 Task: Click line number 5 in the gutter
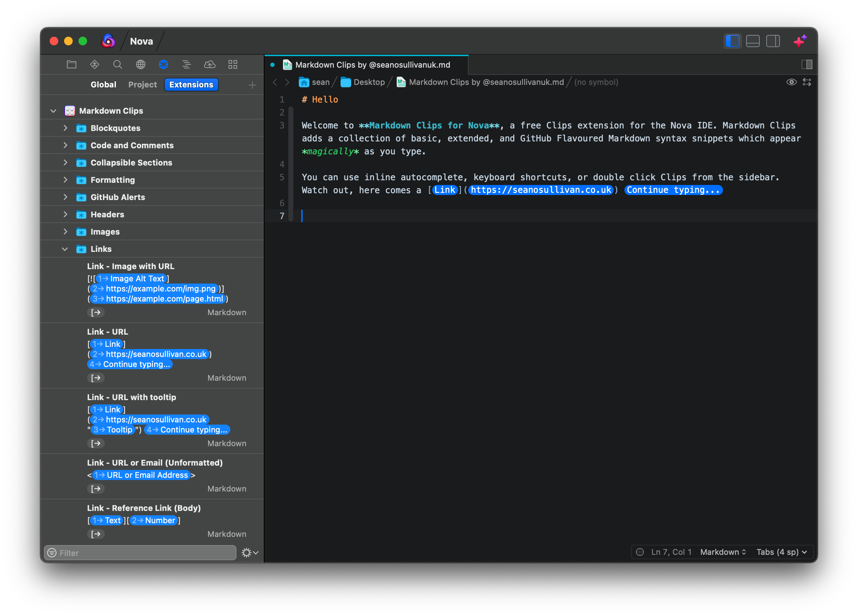pos(281,177)
